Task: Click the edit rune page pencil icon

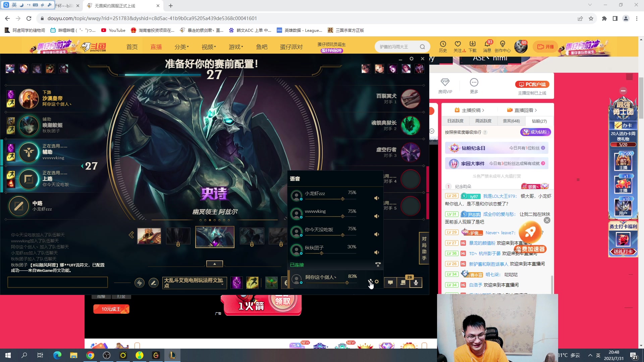Action: pyautogui.click(x=154, y=283)
